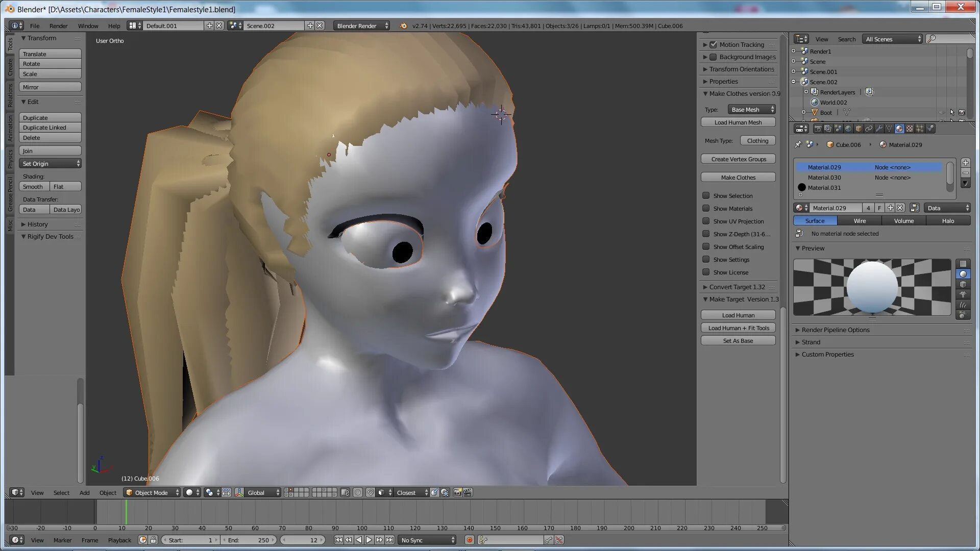
Task: Select Scene.002 in the outliner
Action: click(822, 82)
